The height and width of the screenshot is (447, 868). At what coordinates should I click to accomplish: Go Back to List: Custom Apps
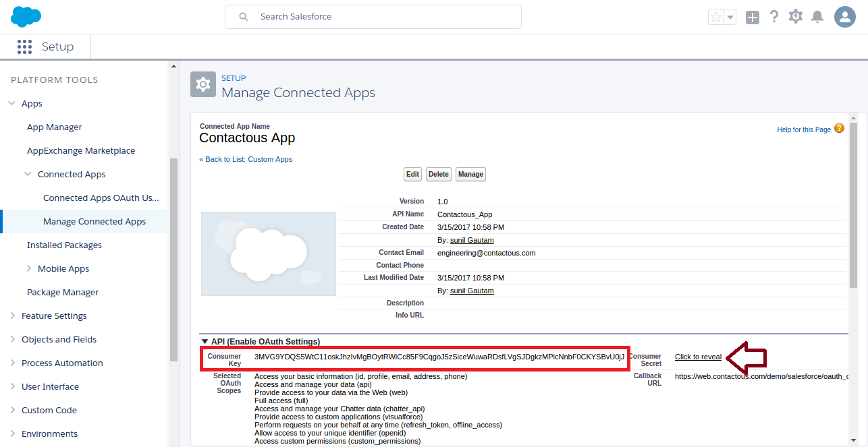pyautogui.click(x=246, y=159)
